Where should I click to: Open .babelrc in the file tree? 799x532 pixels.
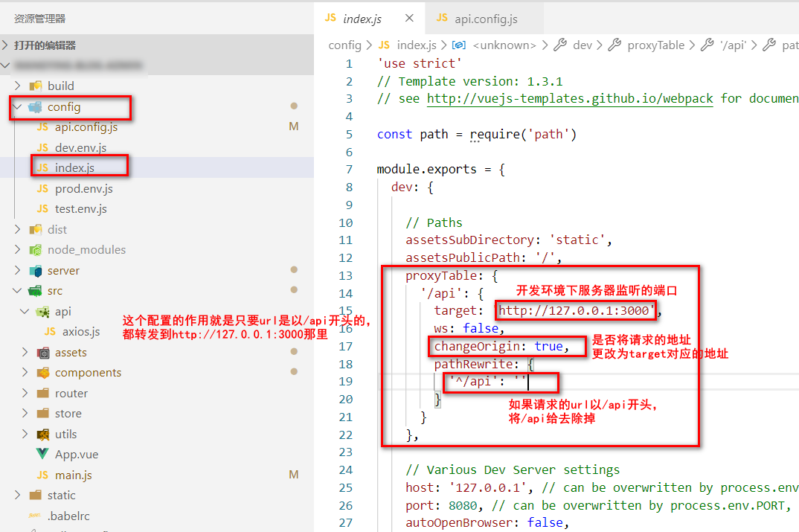68,516
